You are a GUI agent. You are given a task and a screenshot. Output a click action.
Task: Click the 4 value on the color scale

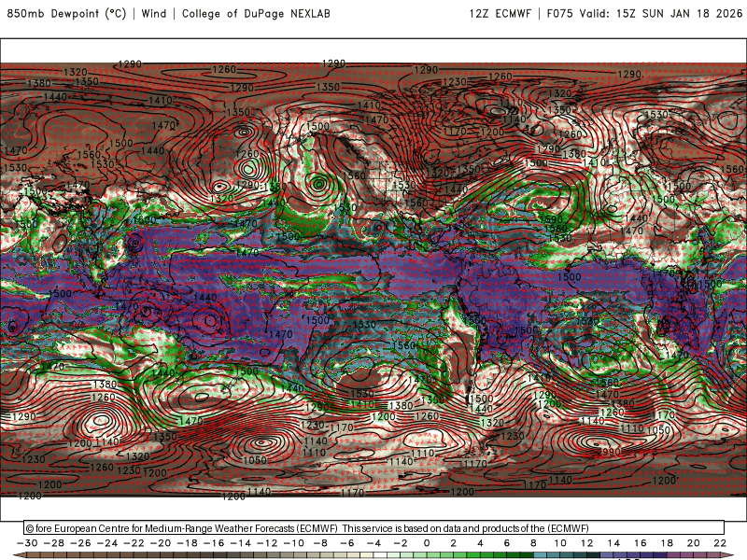[x=480, y=543]
